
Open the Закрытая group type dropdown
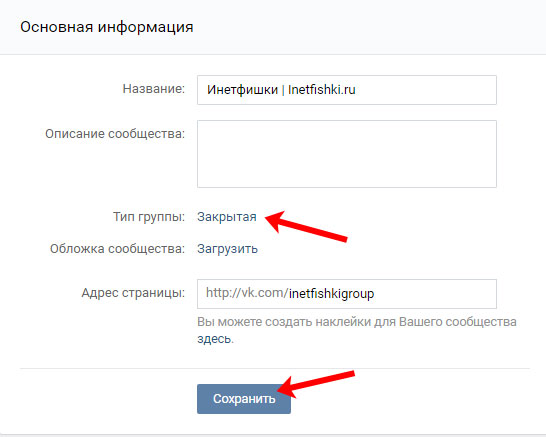(x=227, y=217)
